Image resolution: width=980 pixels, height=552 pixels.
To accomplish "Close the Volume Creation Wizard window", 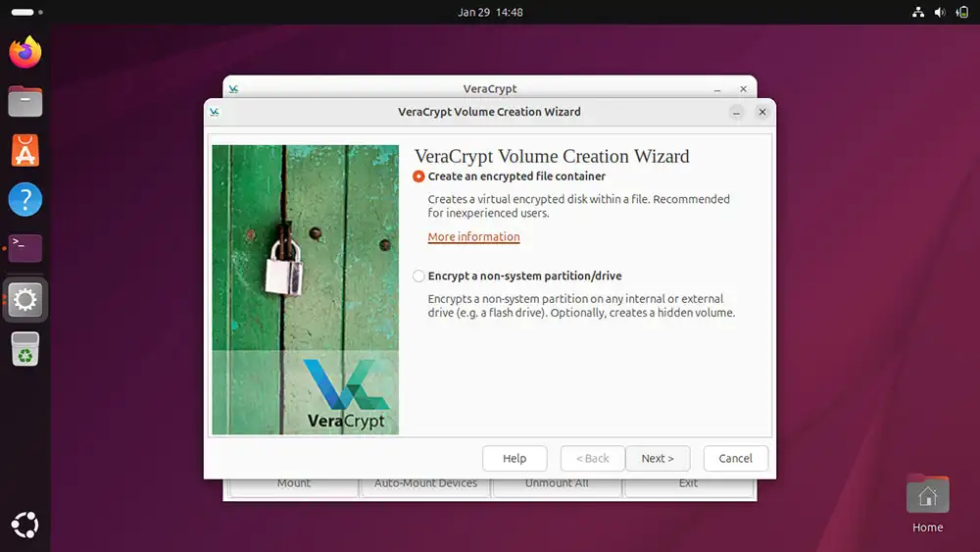I will [761, 112].
